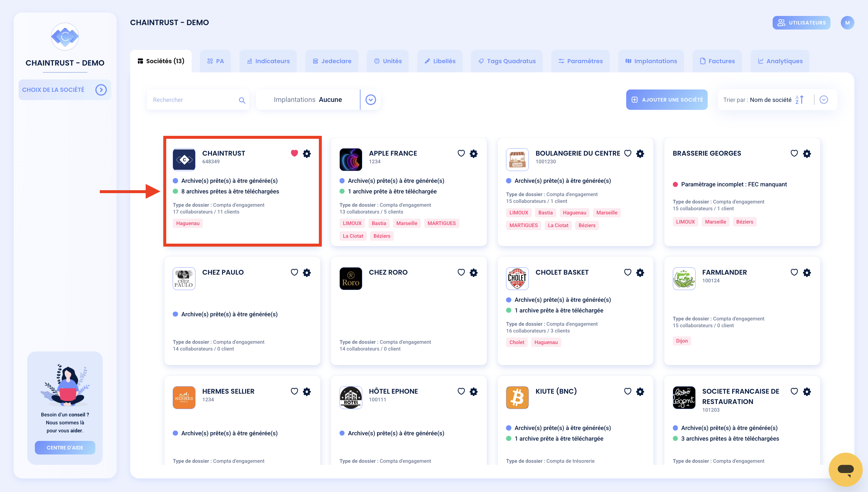Click '3 archives prêtes à être téléchargées'
The image size is (868, 492).
tap(730, 439)
